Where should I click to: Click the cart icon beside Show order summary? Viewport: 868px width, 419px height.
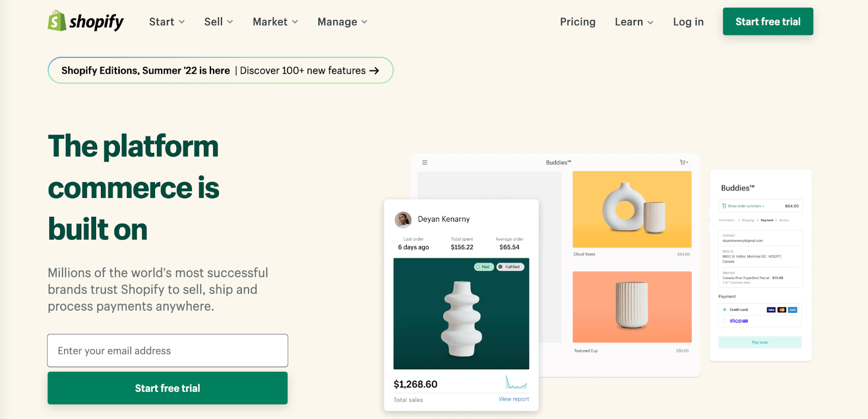(724, 205)
